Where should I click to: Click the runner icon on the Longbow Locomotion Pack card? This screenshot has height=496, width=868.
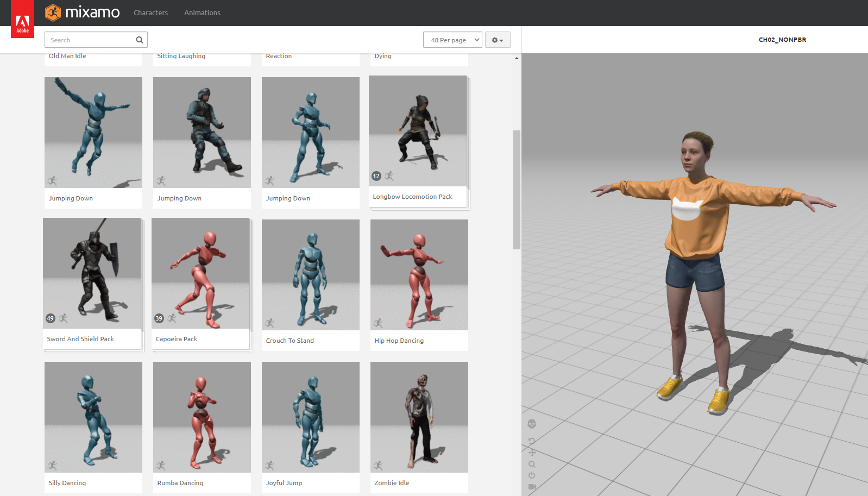coord(389,176)
